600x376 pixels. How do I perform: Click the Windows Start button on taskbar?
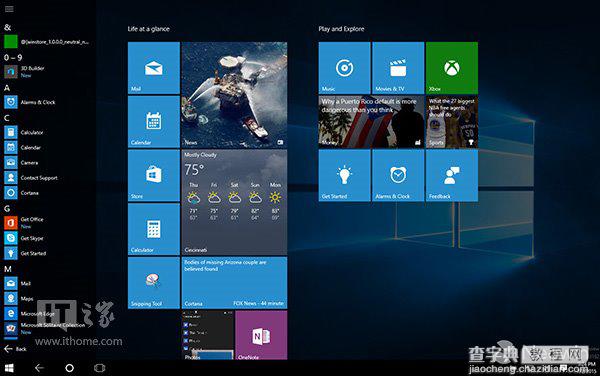pyautogui.click(x=9, y=368)
